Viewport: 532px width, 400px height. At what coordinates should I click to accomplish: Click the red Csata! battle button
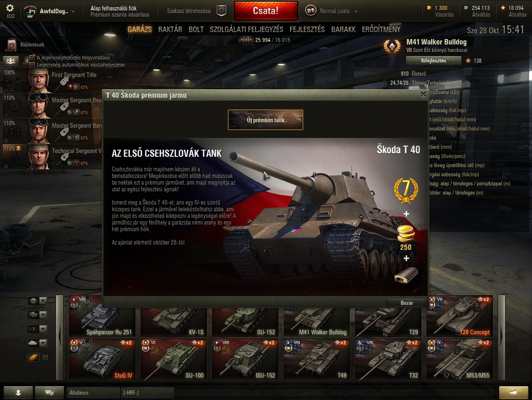pos(266,11)
